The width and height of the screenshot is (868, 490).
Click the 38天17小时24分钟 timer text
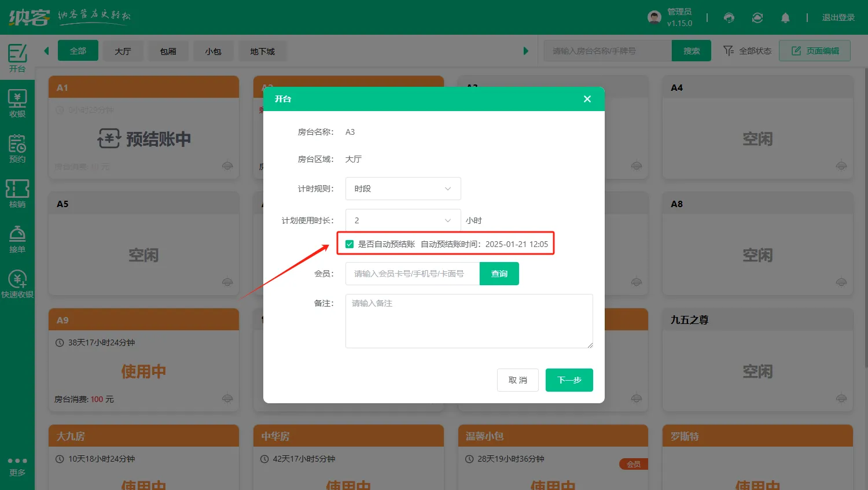101,342
